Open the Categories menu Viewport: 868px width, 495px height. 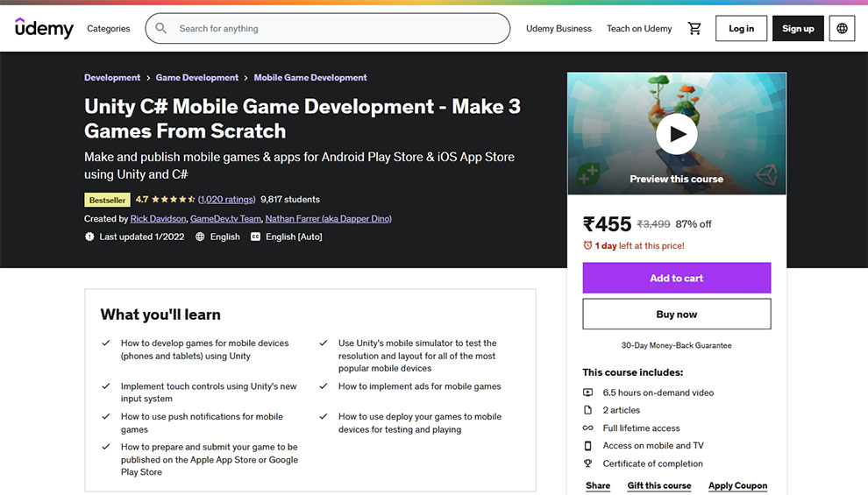click(x=109, y=28)
